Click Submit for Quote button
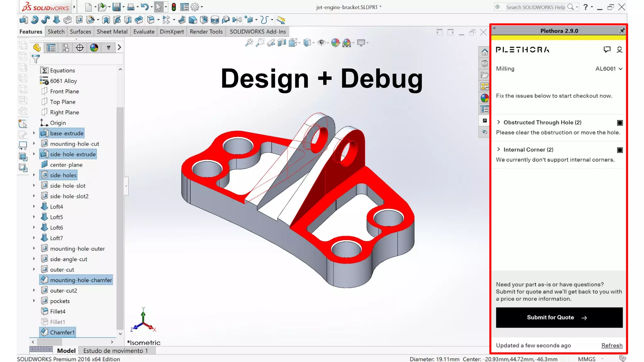 559,318
